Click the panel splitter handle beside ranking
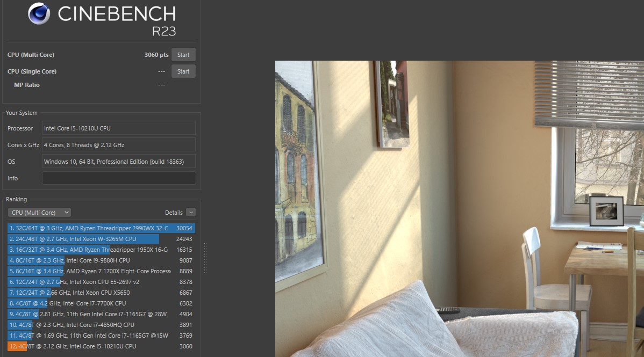644x357 pixels. click(x=205, y=259)
